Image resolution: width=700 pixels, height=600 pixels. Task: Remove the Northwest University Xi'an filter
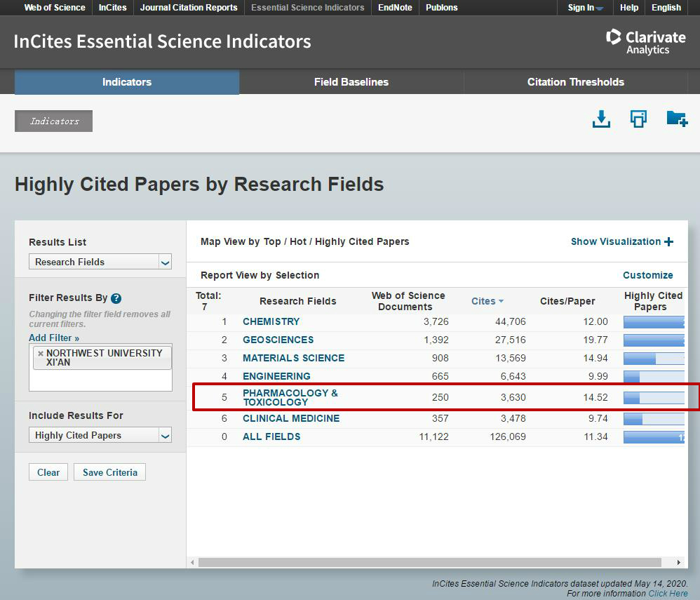coord(41,354)
